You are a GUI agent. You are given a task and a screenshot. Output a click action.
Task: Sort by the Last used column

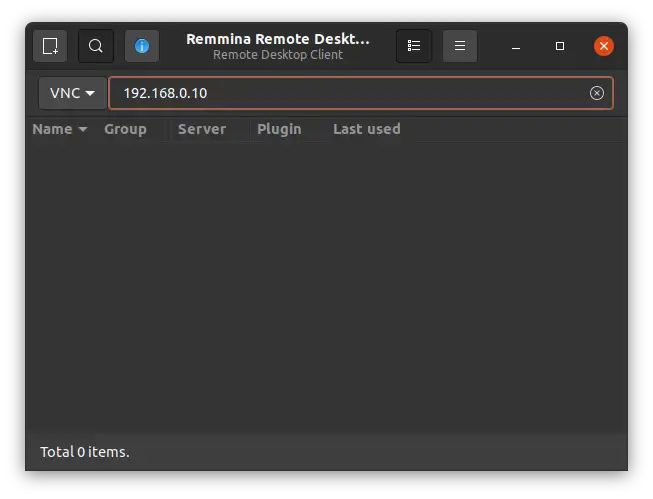366,129
